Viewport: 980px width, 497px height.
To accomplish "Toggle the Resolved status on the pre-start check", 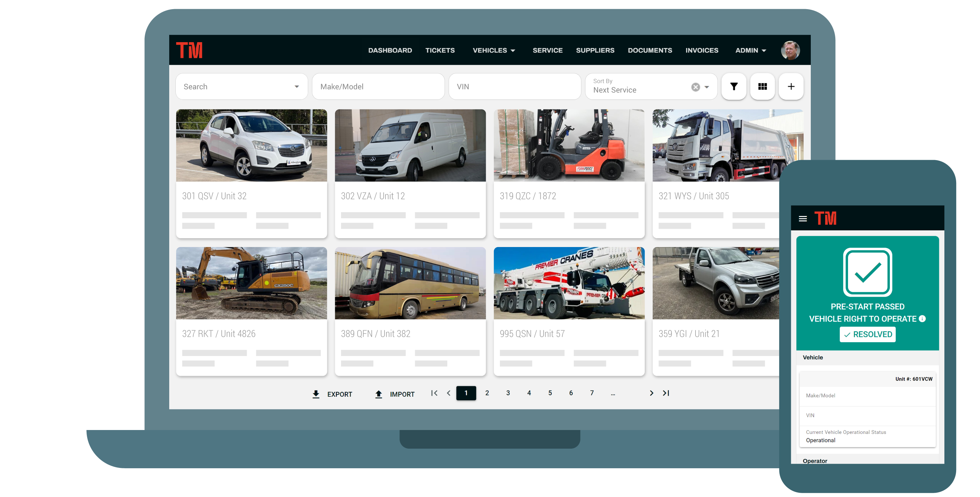I will point(867,334).
